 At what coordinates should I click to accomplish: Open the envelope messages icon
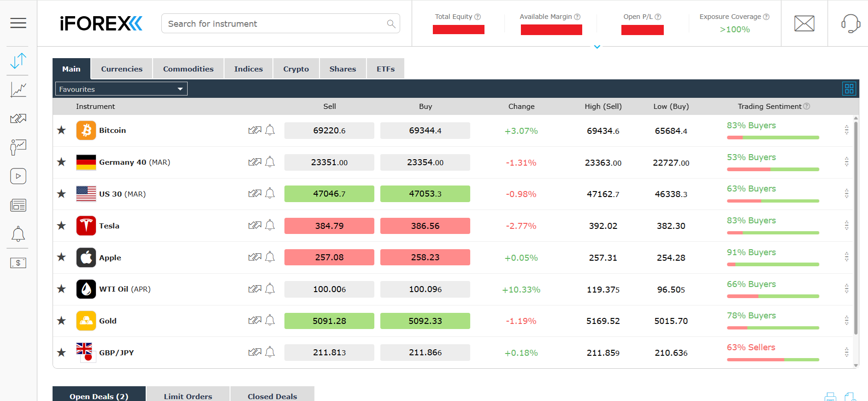pos(804,24)
